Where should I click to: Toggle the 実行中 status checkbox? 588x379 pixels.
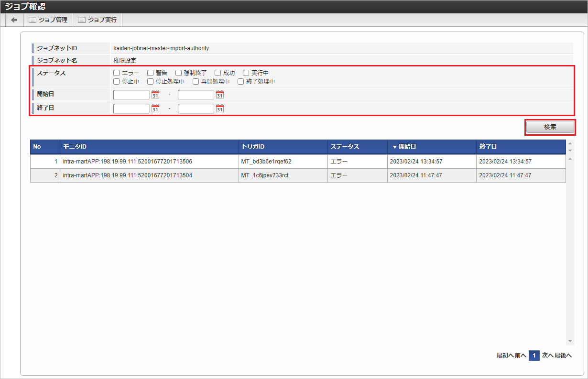coord(246,73)
